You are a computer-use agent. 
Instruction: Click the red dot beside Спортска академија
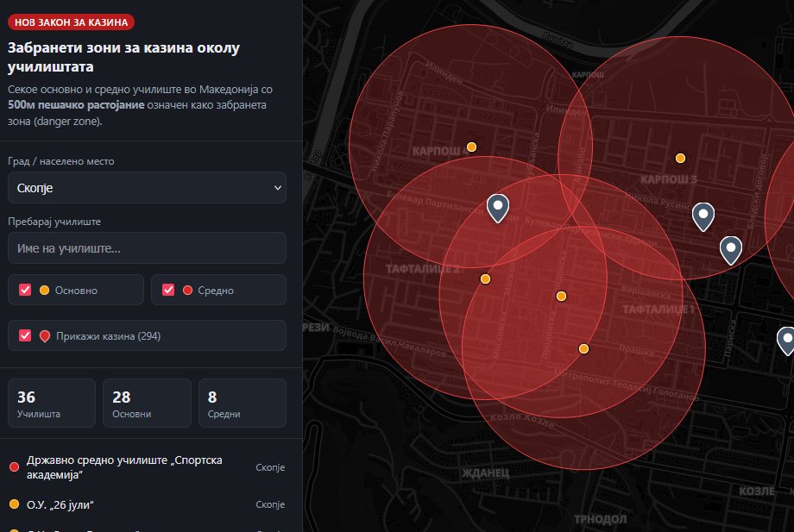(14, 466)
